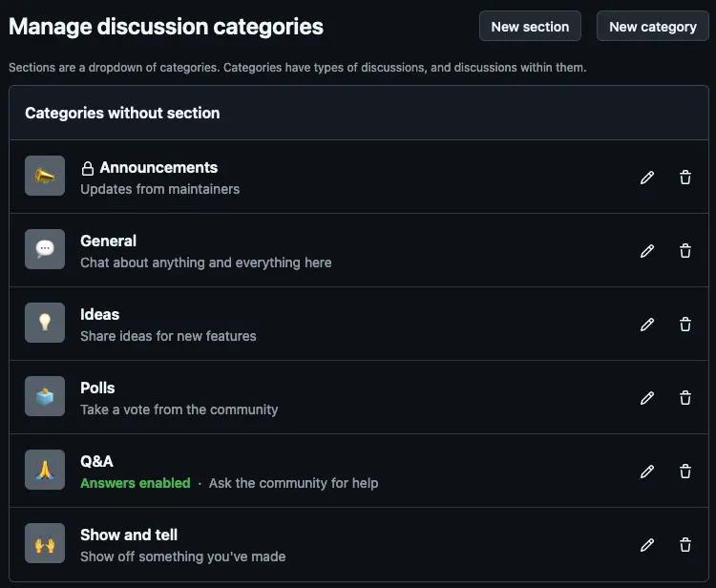The width and height of the screenshot is (716, 588).
Task: Click the edit pencil for Announcements
Action: pyautogui.click(x=647, y=178)
